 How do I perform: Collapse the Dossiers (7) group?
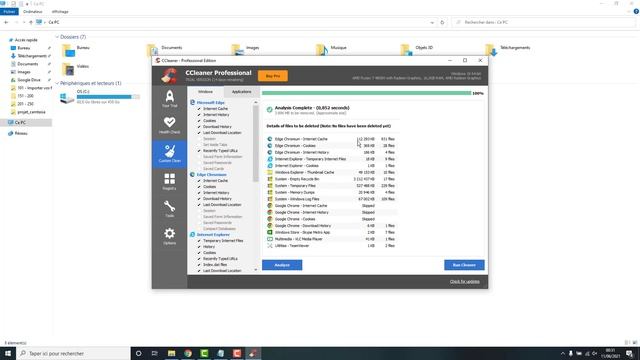pyautogui.click(x=57, y=37)
